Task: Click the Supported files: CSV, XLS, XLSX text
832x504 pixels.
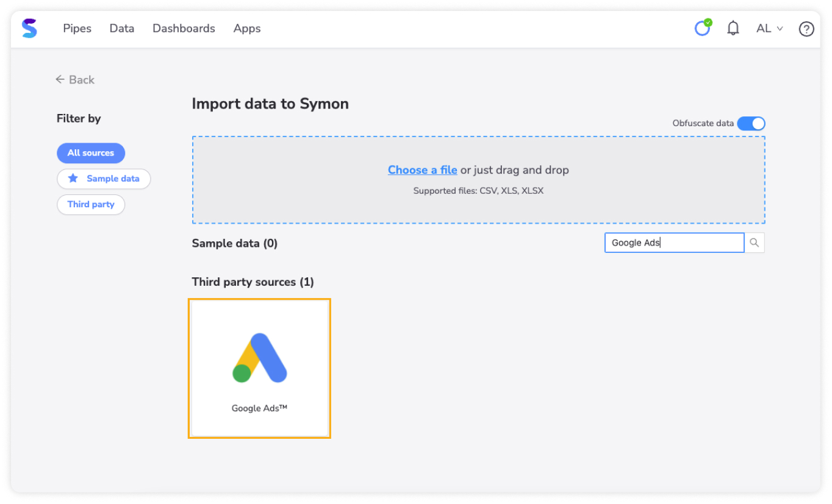Action: point(478,191)
